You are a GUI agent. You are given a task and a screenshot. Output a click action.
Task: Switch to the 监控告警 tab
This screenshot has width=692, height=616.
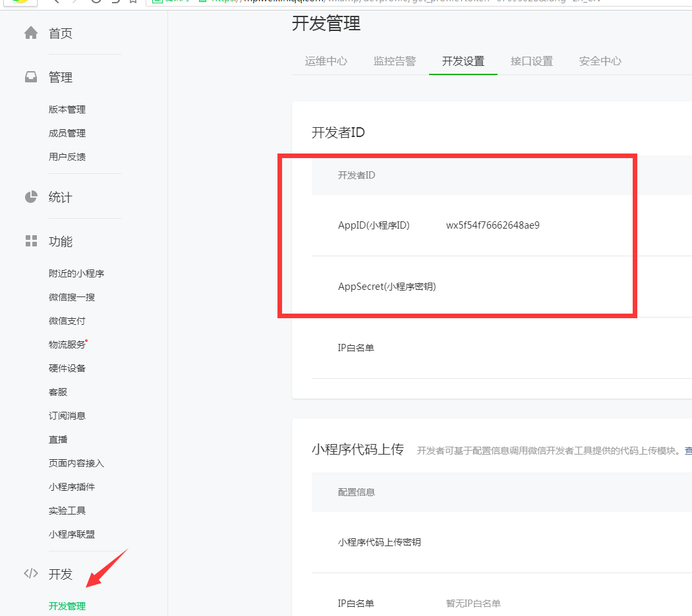395,61
